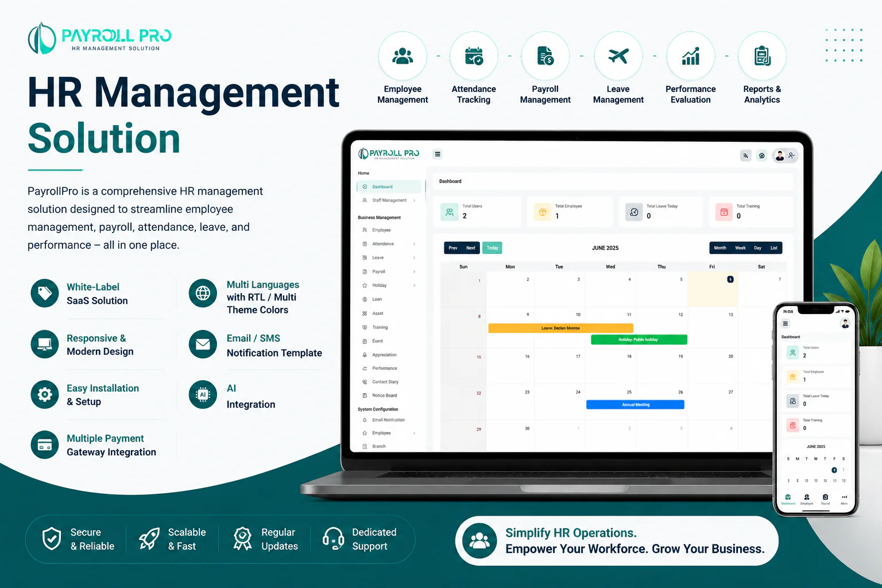
Task: Open Email Notification in the sidebar
Action: [389, 420]
